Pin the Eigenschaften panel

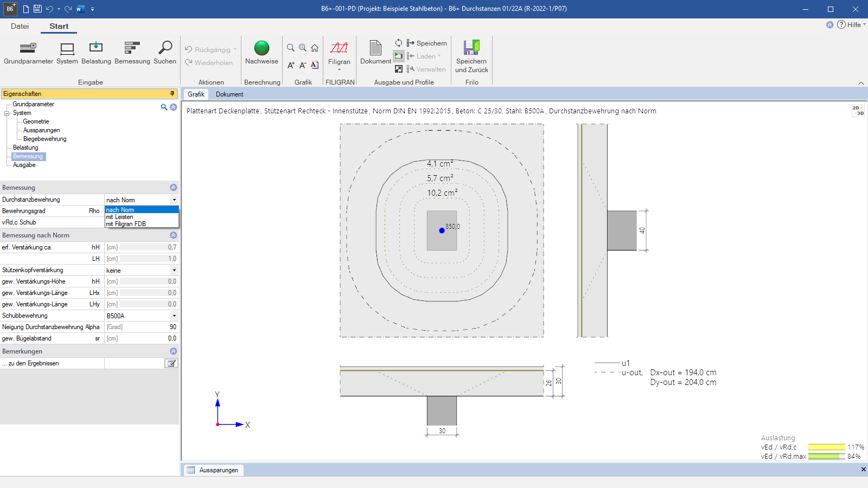(173, 94)
